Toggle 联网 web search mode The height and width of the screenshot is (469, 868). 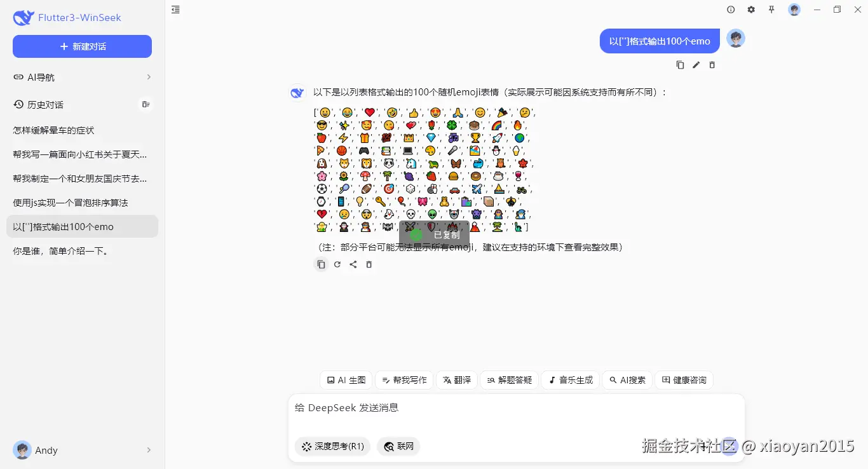(x=398, y=446)
